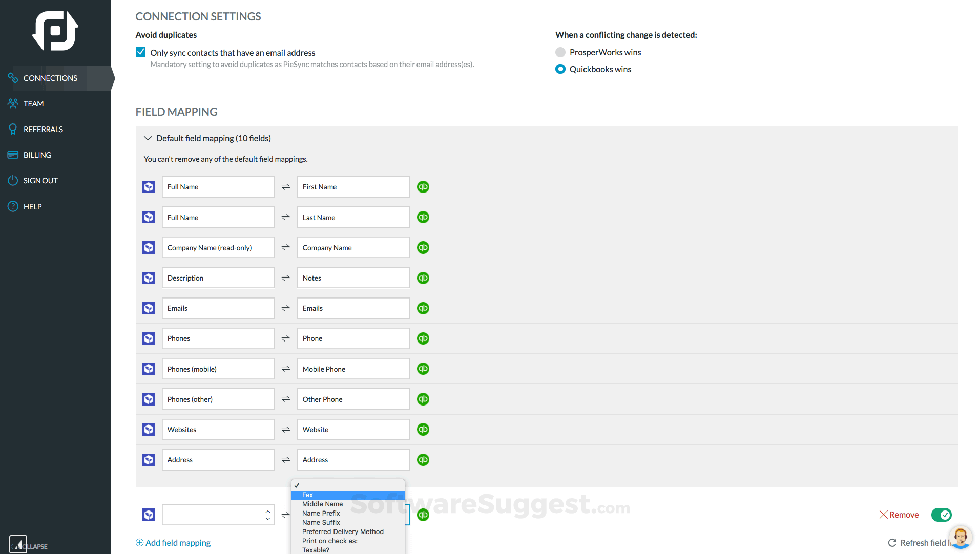Viewport: 980px width, 554px height.
Task: Open the Address ProsperWorks field box
Action: 218,460
